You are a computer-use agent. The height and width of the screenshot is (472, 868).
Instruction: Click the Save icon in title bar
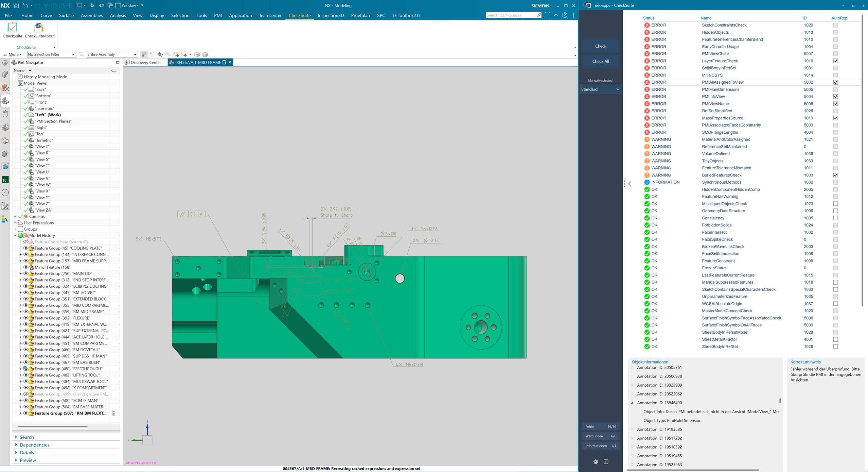16,5
